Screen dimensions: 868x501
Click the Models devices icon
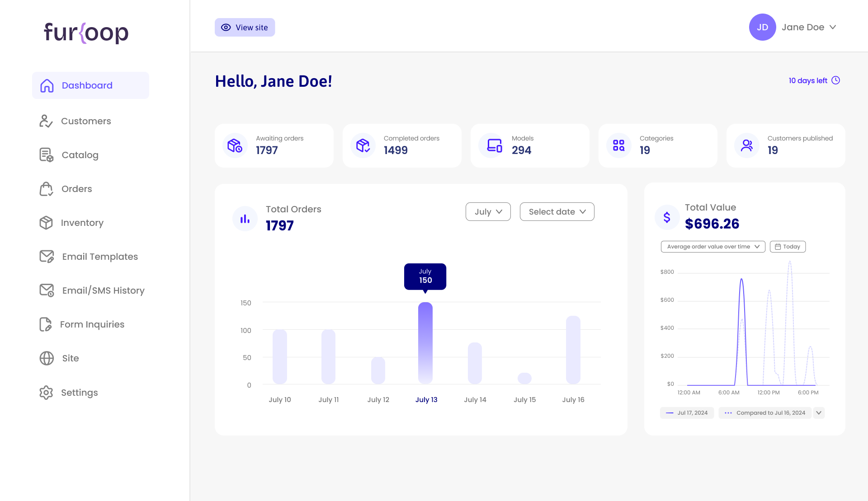[495, 145]
